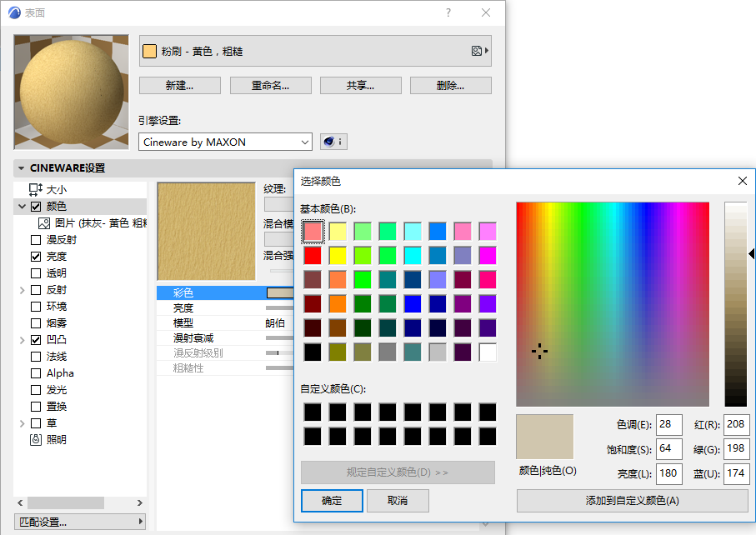
Task: Disable the 亮度 checkbox
Action: tap(34, 258)
